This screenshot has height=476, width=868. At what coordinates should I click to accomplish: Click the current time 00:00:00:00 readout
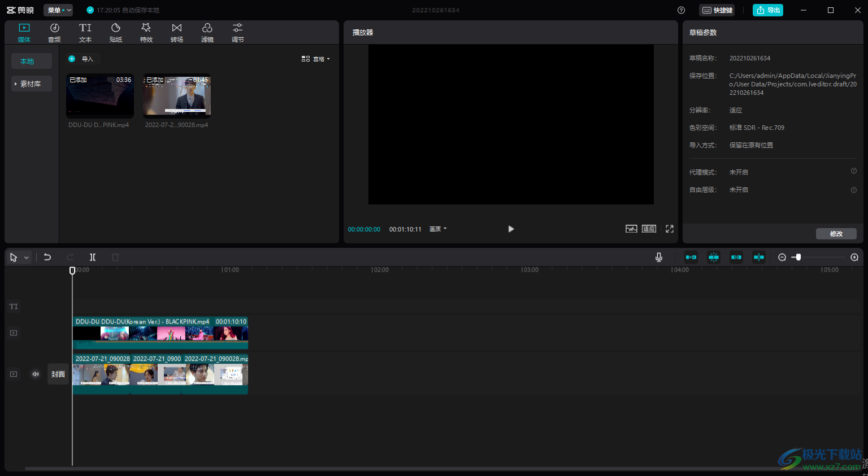[364, 229]
